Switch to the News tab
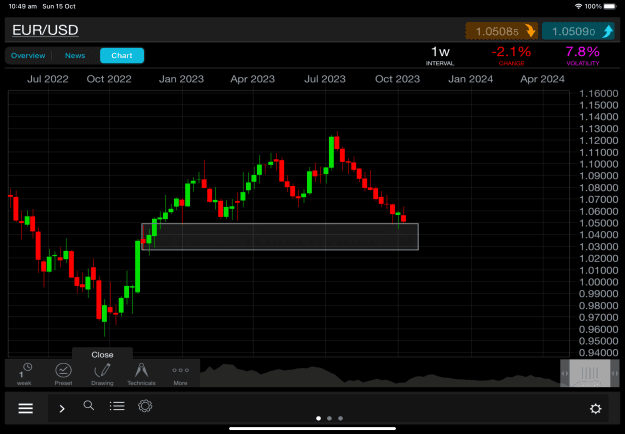 click(x=75, y=55)
